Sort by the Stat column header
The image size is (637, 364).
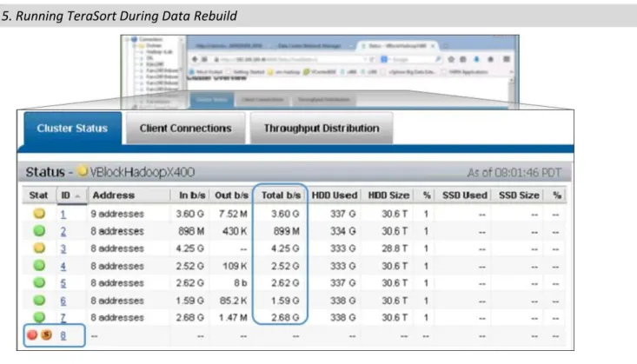(x=38, y=195)
